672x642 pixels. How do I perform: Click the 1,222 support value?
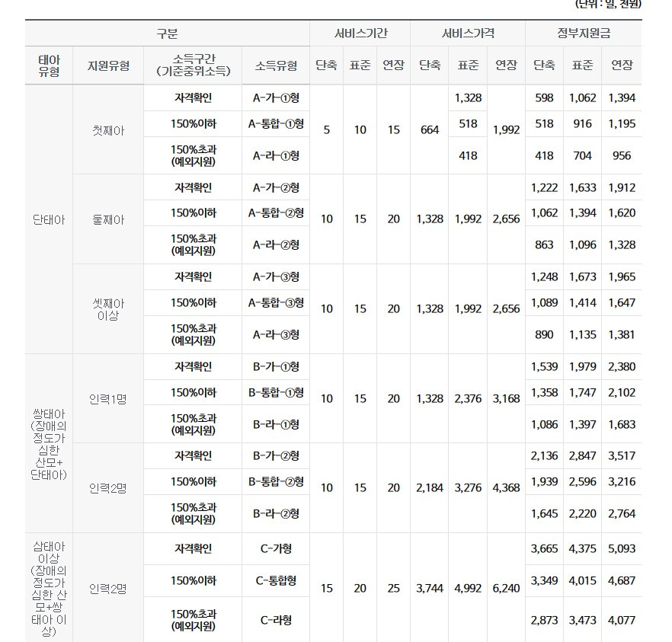tap(544, 187)
